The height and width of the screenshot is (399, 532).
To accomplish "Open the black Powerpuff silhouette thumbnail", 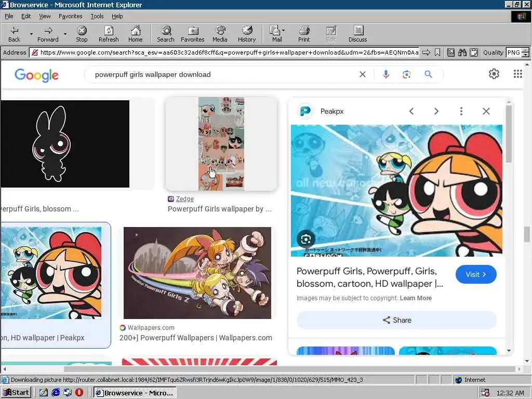I will tap(65, 144).
